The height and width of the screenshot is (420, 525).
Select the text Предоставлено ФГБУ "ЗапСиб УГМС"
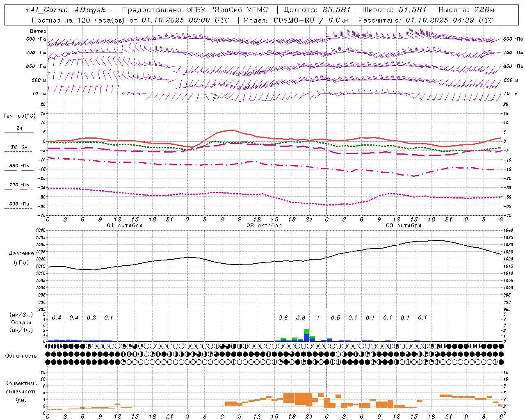coord(197,10)
